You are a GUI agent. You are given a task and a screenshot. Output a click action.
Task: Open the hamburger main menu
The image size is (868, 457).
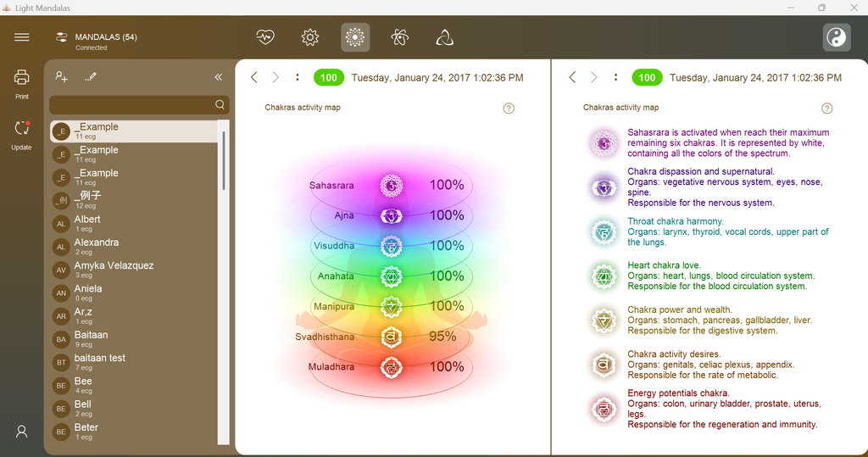tap(21, 37)
